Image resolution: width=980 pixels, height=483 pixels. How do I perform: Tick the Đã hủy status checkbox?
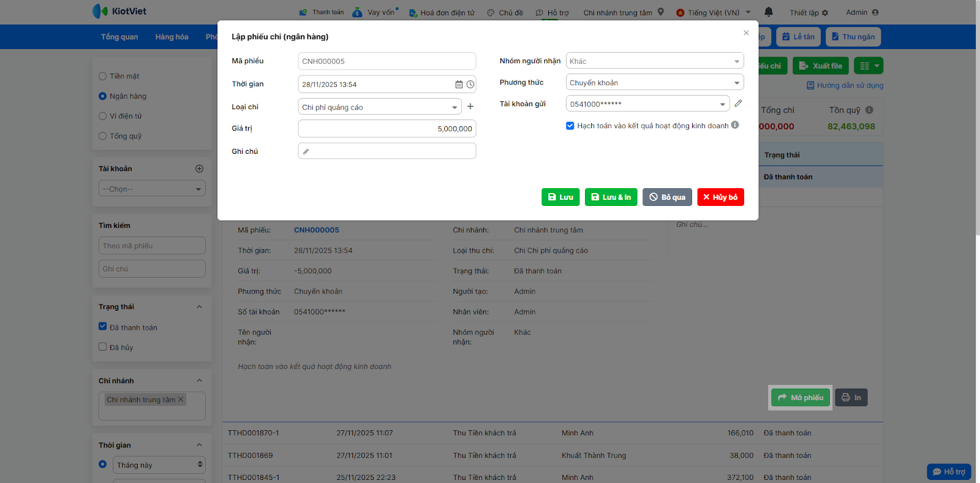coord(103,347)
